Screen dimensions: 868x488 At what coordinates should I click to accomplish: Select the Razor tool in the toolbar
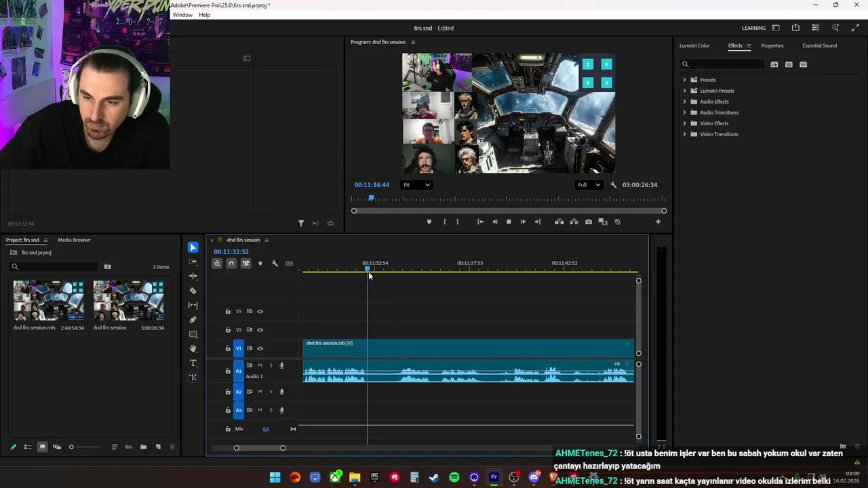(x=193, y=291)
